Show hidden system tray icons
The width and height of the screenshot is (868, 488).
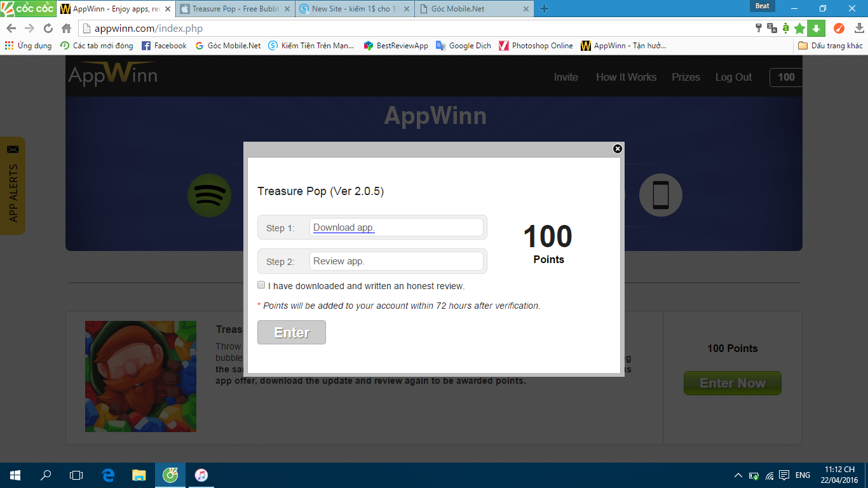pos(738,475)
